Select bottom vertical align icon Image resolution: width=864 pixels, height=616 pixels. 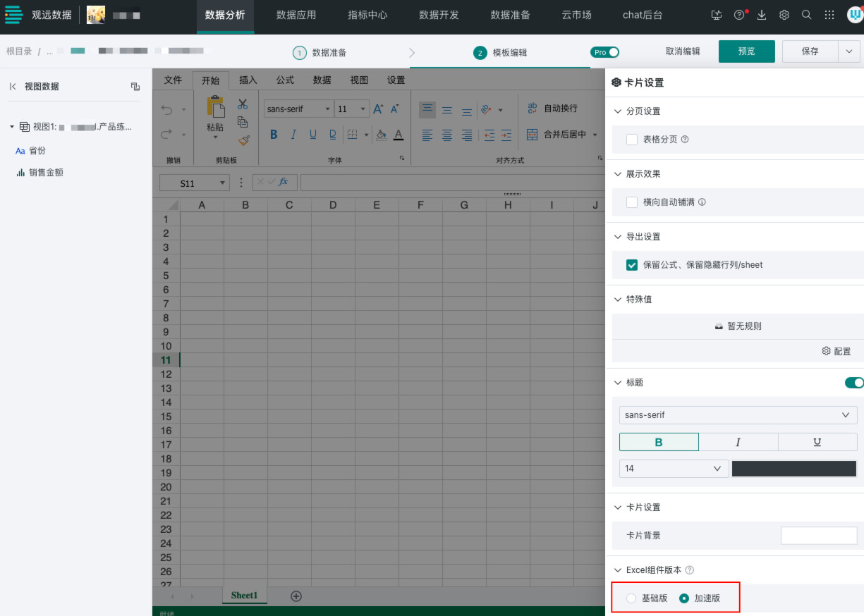466,110
